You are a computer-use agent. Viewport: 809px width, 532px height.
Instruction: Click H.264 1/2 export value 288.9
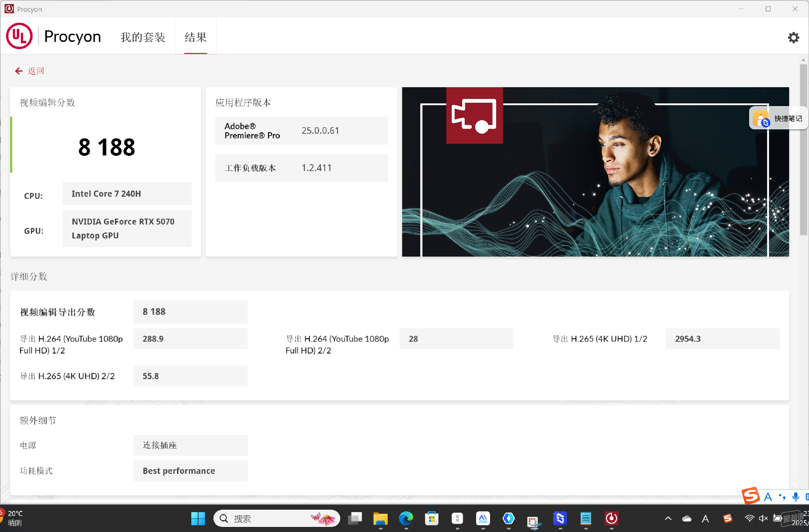(190, 339)
